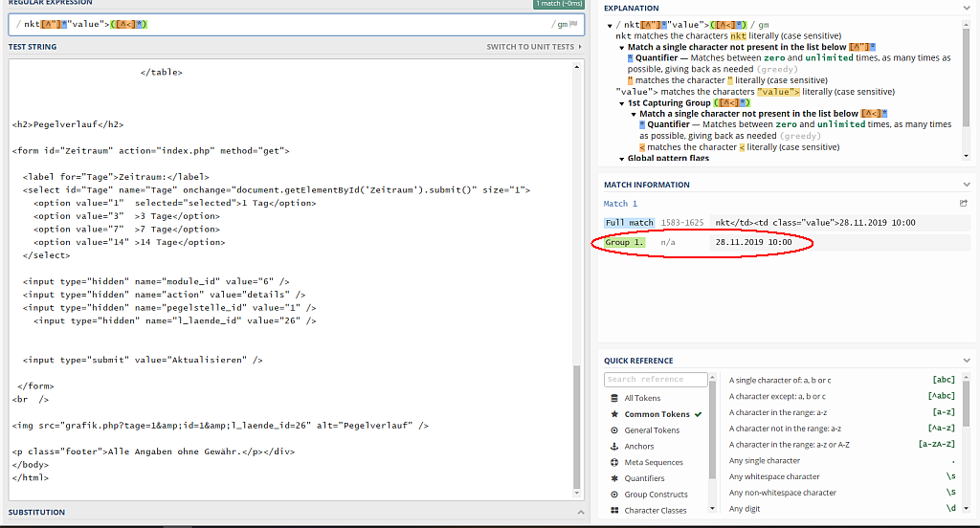Click the Search reference field

point(656,380)
